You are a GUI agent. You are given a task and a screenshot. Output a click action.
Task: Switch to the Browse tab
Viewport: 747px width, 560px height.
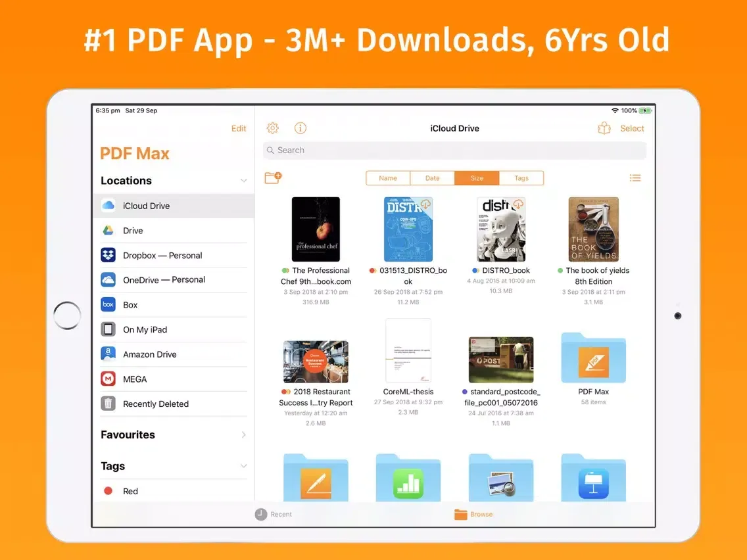pyautogui.click(x=473, y=515)
